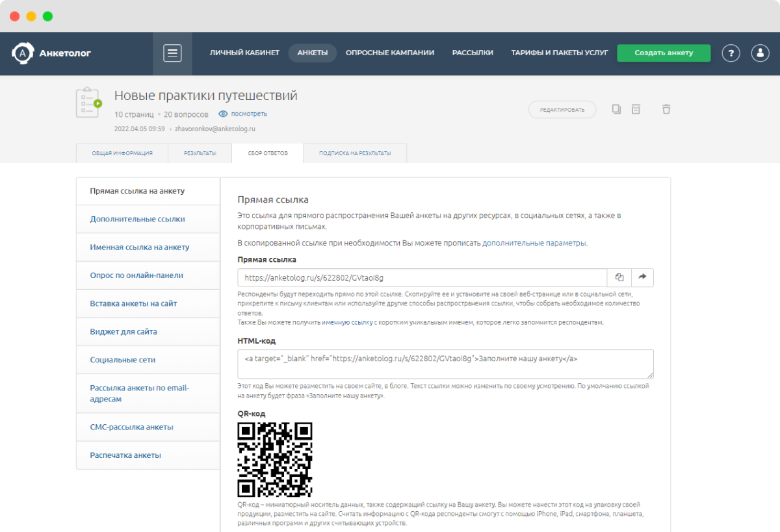The width and height of the screenshot is (780, 532).
Task: Open the Общая информация tab
Action: pyautogui.click(x=122, y=153)
